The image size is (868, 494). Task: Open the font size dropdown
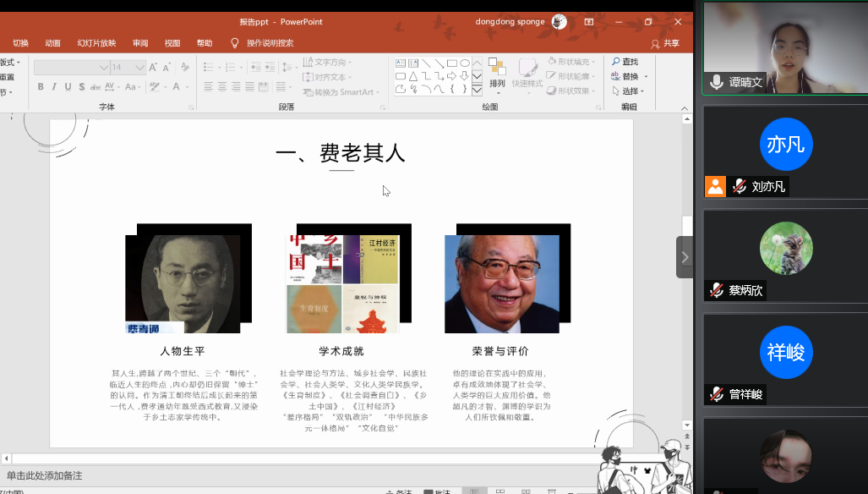point(139,68)
